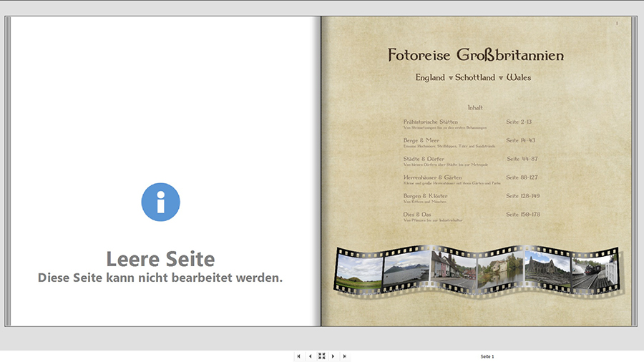Select the 'England Schottland Wales' subtitle
This screenshot has height=362, width=644.
(x=473, y=77)
